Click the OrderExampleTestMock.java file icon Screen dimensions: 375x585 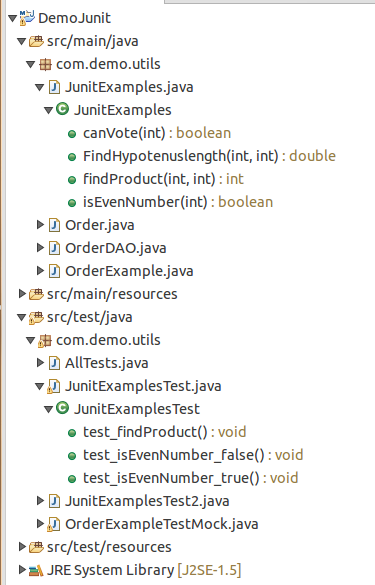pyautogui.click(x=54, y=525)
